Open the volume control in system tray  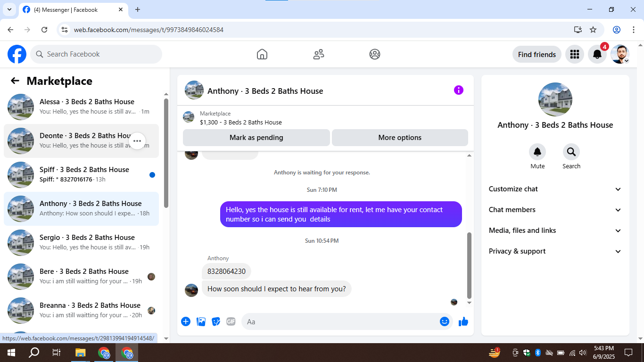583,353
